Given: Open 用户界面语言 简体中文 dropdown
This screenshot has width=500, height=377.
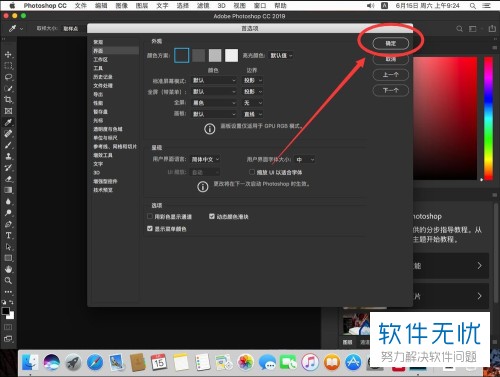Looking at the screenshot, I should coord(205,159).
